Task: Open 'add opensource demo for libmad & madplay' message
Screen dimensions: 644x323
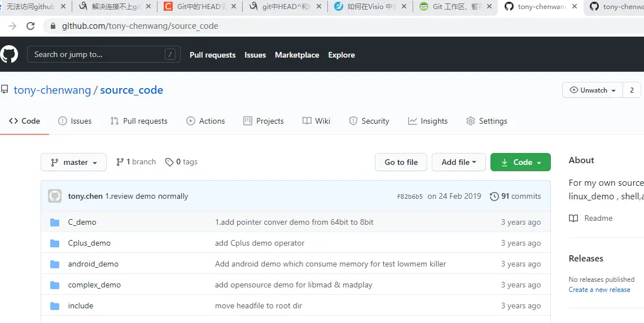Action: (293, 285)
